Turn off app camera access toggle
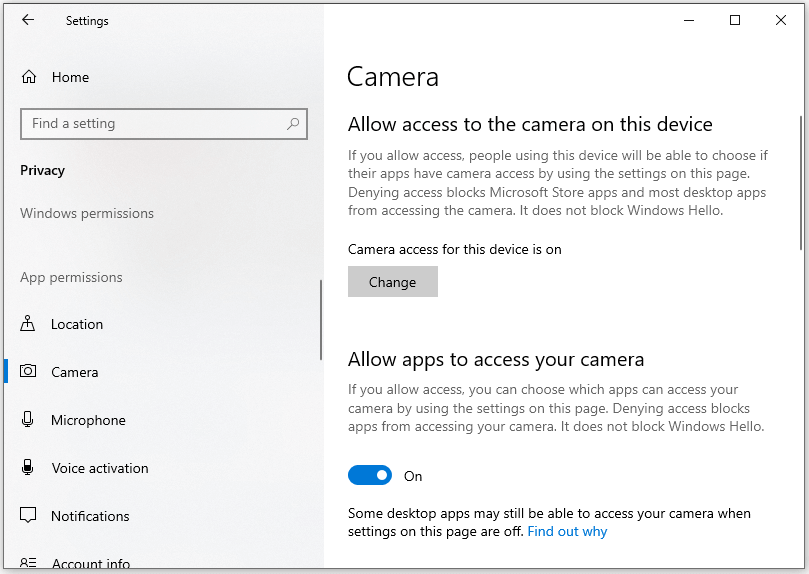 coord(370,475)
